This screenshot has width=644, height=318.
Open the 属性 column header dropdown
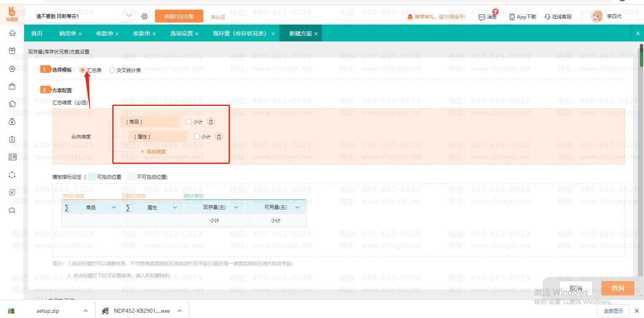(x=175, y=207)
